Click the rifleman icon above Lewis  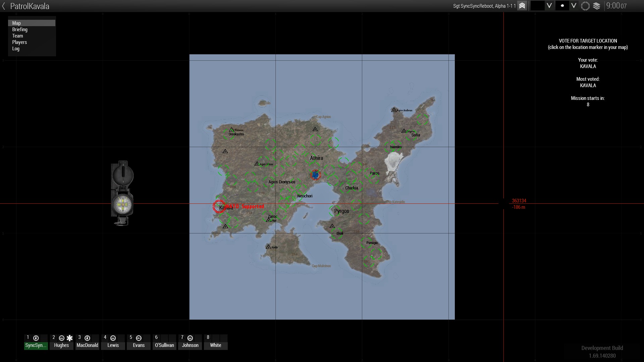[x=113, y=338]
